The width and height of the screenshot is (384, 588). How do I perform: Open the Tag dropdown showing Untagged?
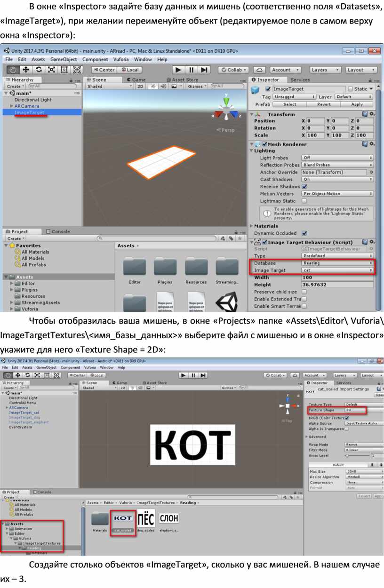(295, 97)
